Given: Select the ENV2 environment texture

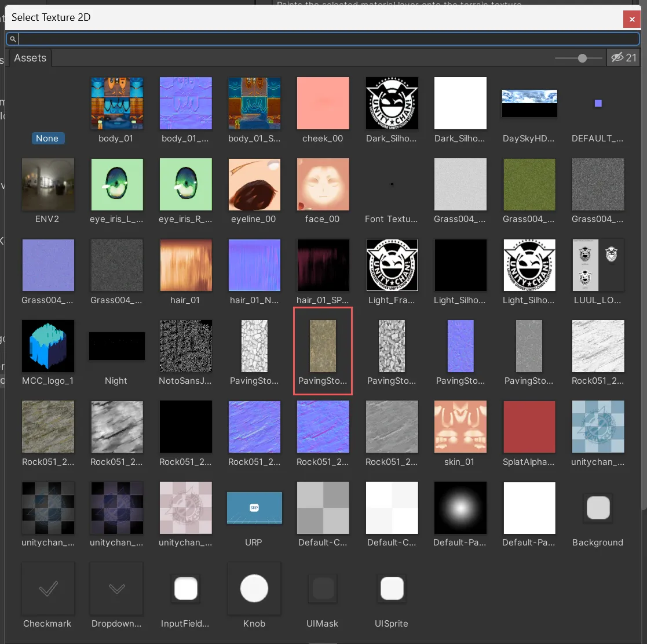Looking at the screenshot, I should pyautogui.click(x=48, y=184).
